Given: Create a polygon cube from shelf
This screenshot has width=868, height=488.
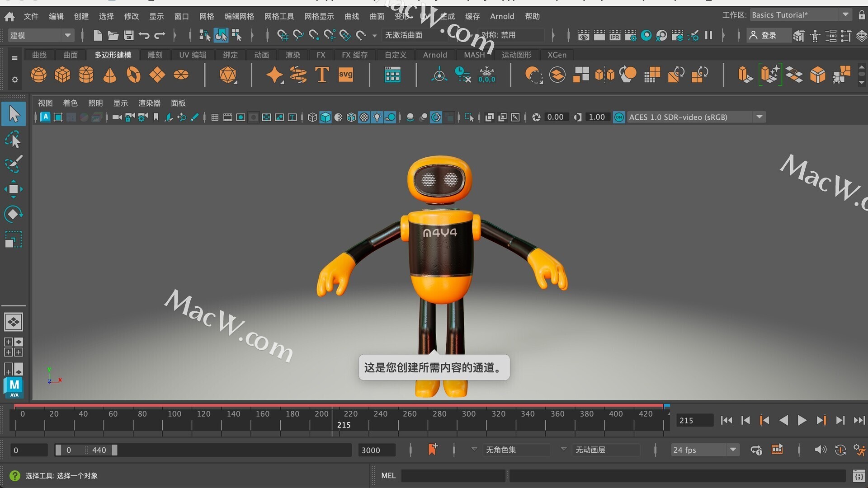Looking at the screenshot, I should pyautogui.click(x=62, y=75).
